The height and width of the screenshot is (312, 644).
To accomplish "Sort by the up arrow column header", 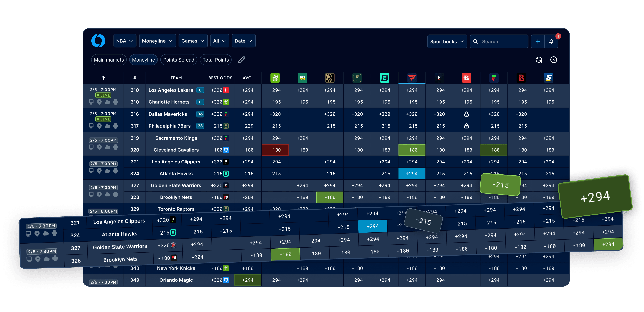I will (x=103, y=78).
